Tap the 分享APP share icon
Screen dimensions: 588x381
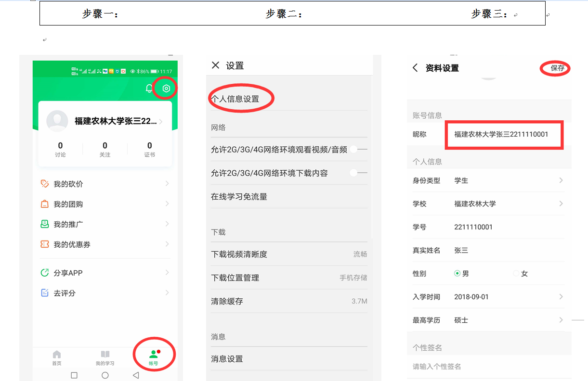(45, 273)
